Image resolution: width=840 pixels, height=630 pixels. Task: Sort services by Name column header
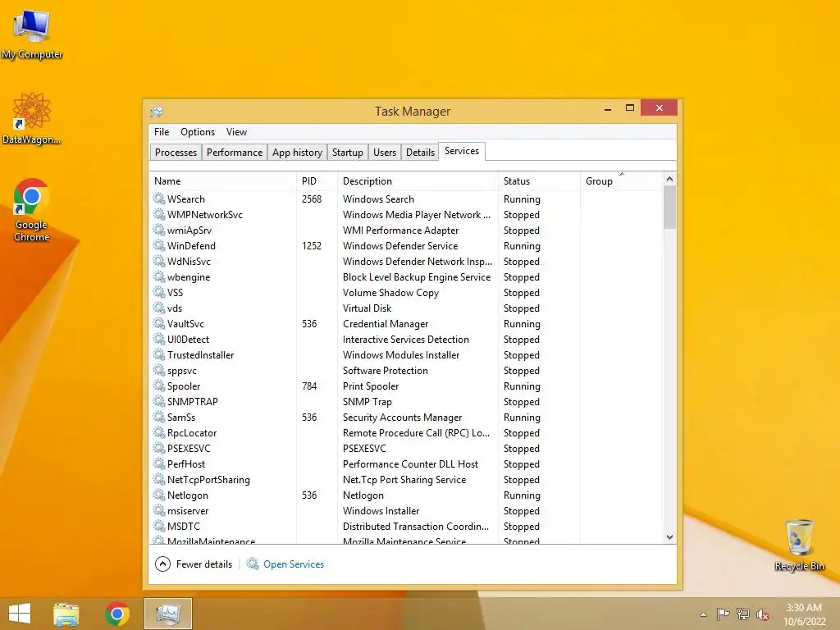pyautogui.click(x=222, y=181)
